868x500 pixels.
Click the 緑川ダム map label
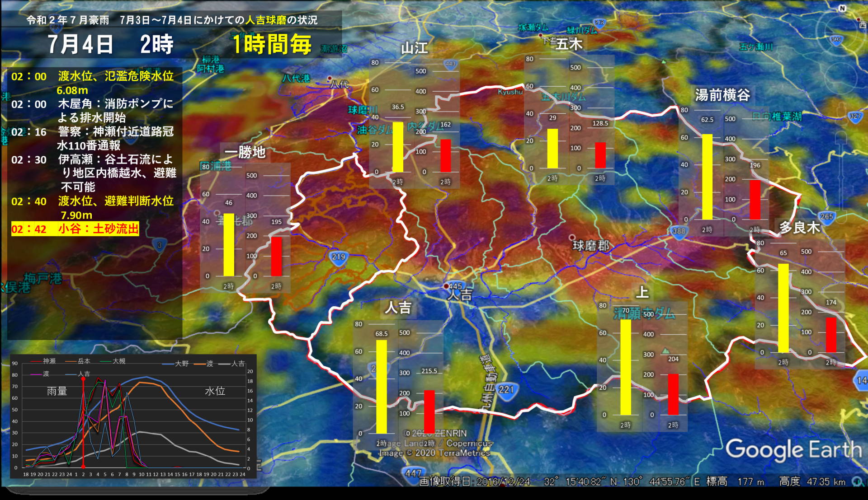(x=582, y=30)
